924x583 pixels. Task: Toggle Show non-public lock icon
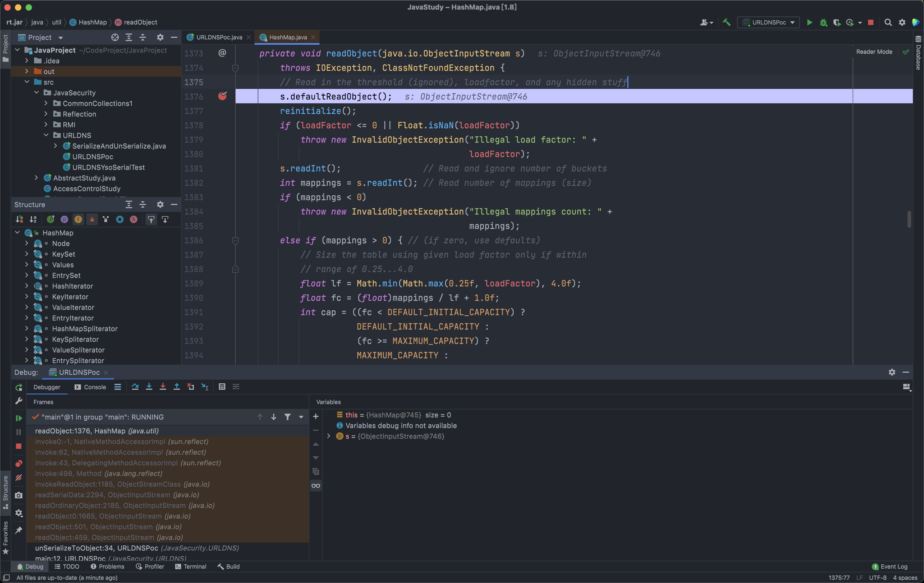[92, 219]
